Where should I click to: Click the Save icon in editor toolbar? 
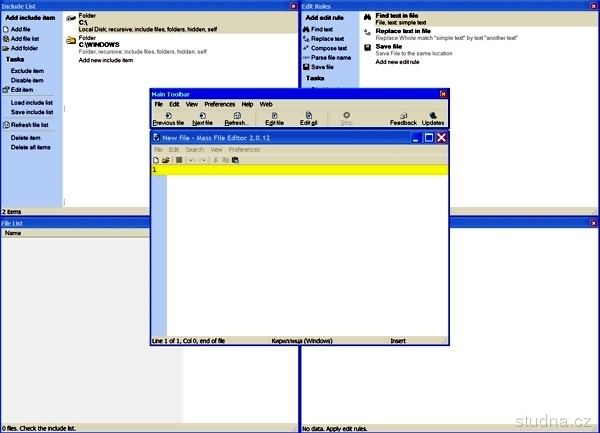click(x=179, y=160)
